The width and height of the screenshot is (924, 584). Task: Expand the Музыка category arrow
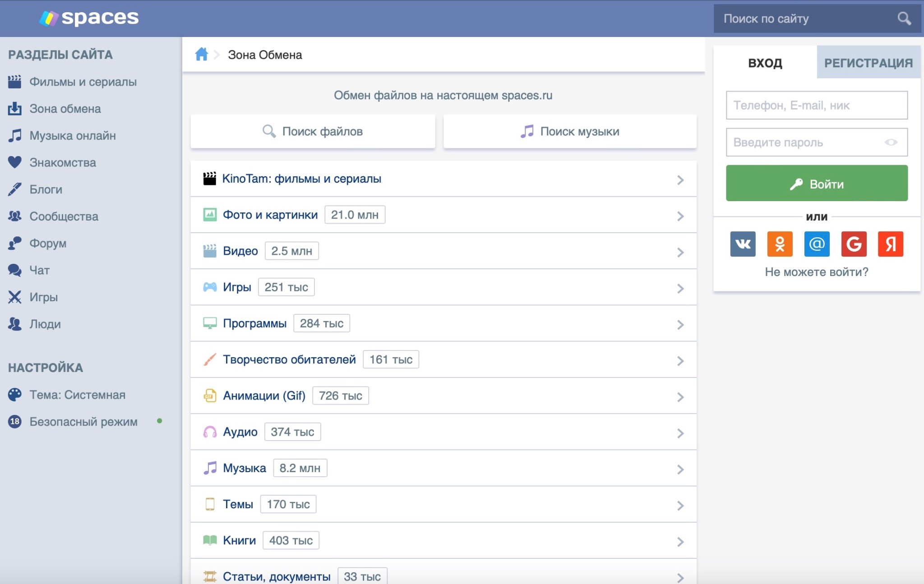(x=680, y=469)
